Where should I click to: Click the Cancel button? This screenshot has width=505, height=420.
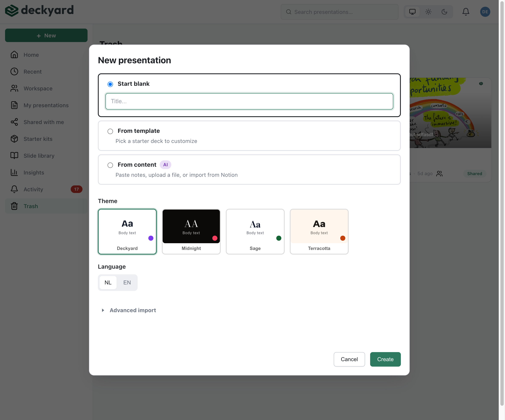coord(349,359)
